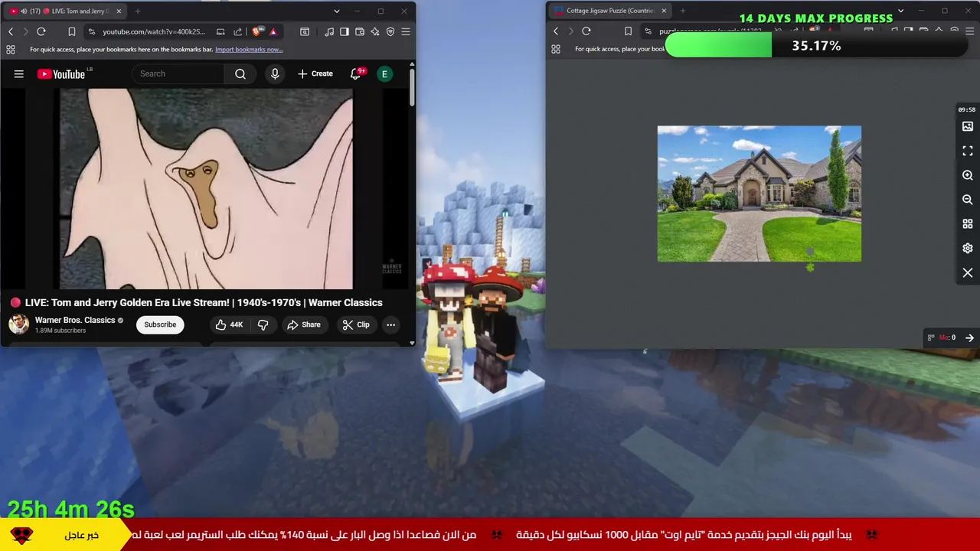This screenshot has height=551, width=980.
Task: Open jigsaw puzzle settings gear
Action: (968, 249)
